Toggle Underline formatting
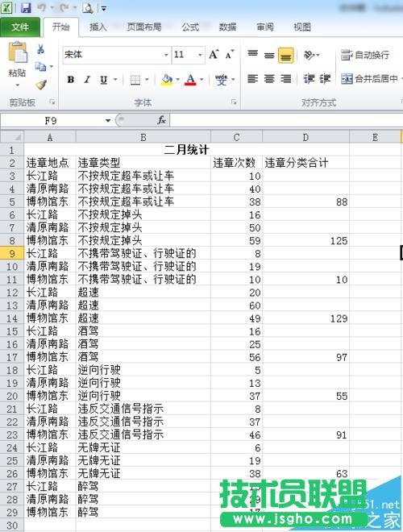Viewport: 403px width, 532px height. (x=103, y=80)
